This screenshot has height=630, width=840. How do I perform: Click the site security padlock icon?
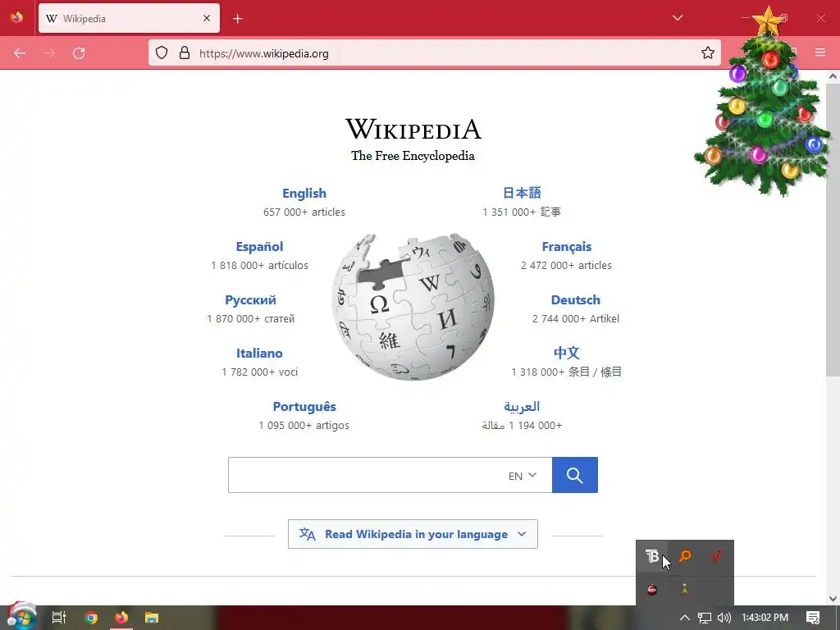pyautogui.click(x=185, y=53)
